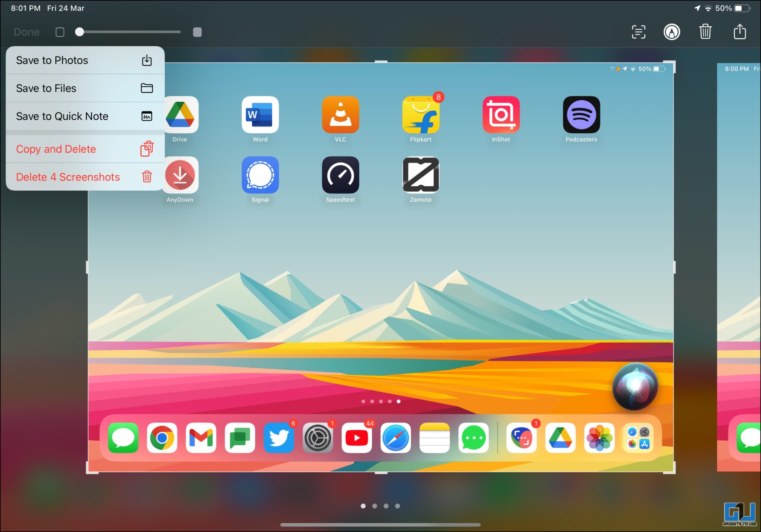The height and width of the screenshot is (532, 761).
Task: Tap the folder icon beside Save to Files
Action: click(147, 88)
